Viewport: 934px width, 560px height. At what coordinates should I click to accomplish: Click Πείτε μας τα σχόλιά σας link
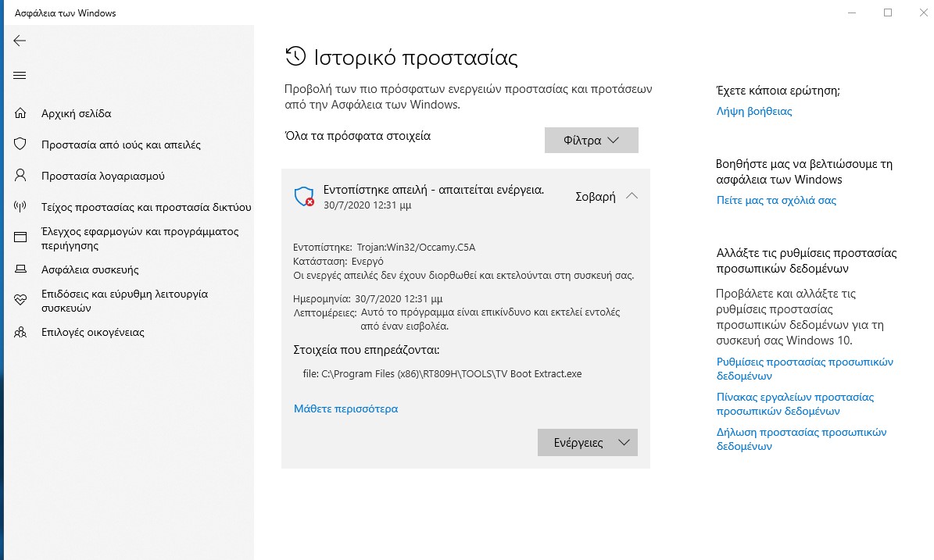pos(776,201)
